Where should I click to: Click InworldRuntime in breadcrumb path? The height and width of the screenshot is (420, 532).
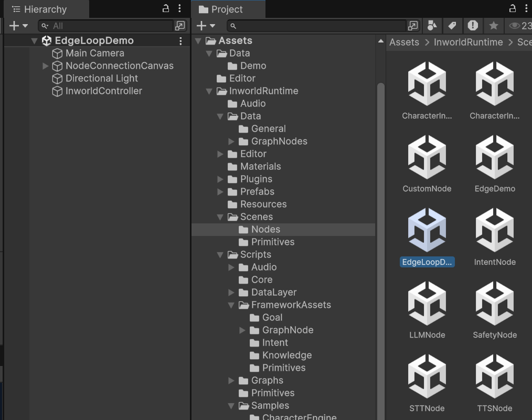[468, 42]
